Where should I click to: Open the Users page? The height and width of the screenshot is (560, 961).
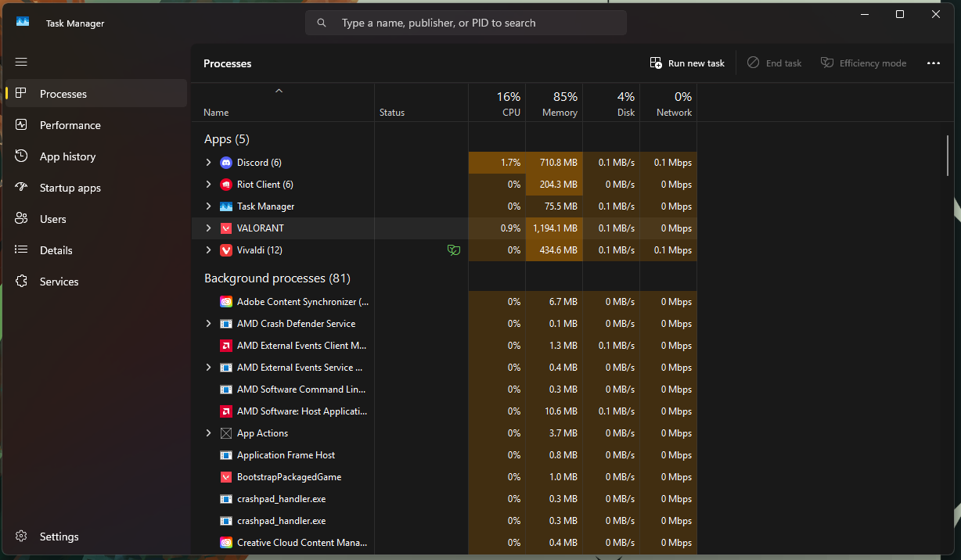click(96, 219)
